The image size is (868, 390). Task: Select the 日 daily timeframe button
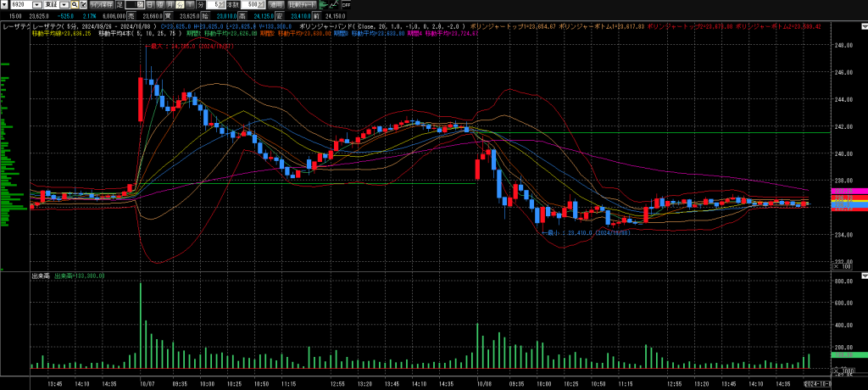tap(150, 5)
